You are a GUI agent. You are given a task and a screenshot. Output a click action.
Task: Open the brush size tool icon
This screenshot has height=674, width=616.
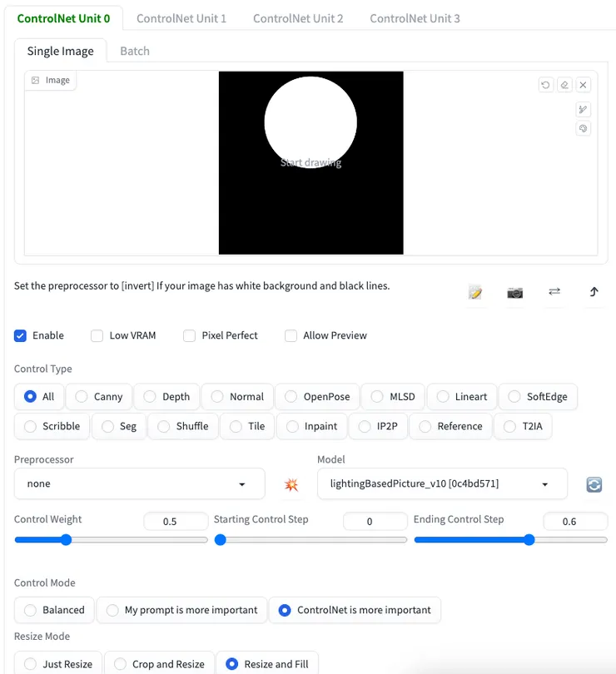pos(583,109)
